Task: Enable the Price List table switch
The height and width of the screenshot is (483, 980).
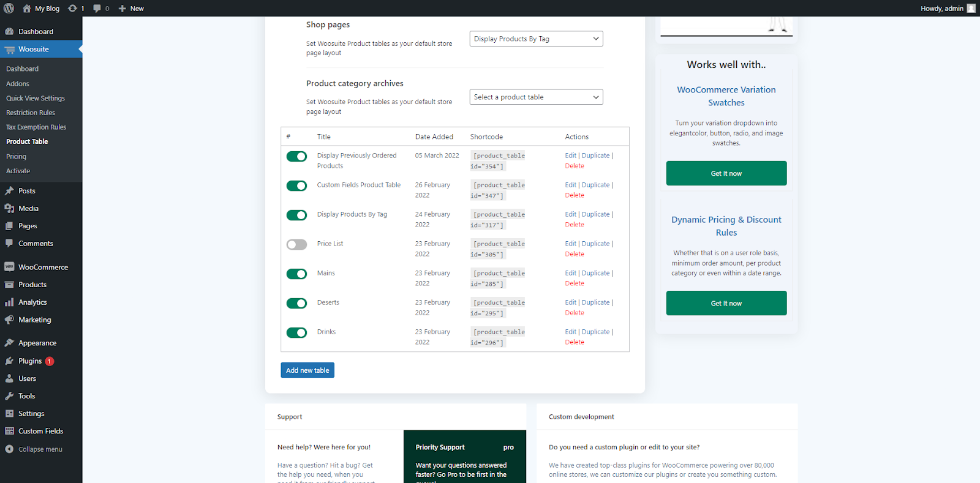Action: (296, 244)
